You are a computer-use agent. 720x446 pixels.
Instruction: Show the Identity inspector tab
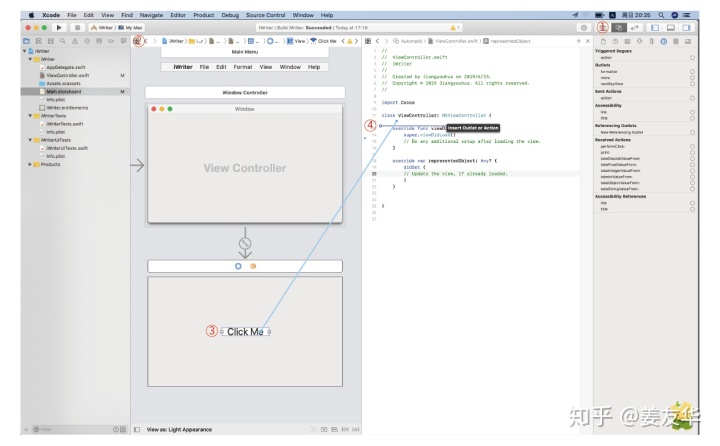click(627, 41)
